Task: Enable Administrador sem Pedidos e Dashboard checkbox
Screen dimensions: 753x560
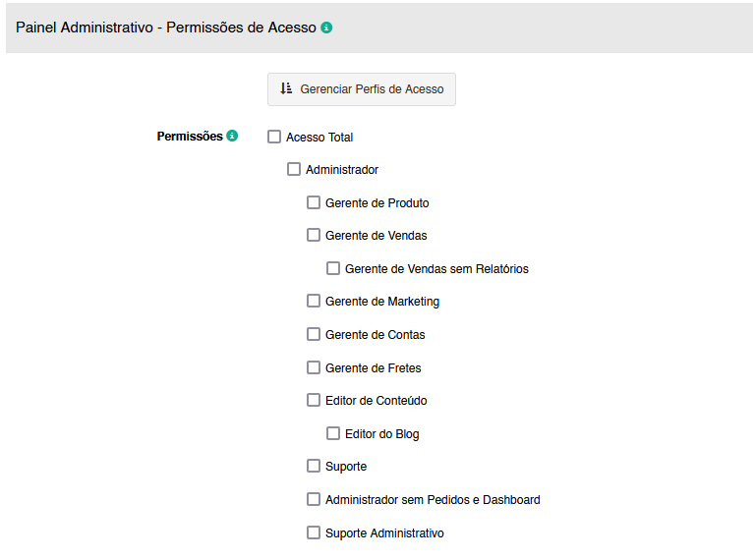Action: tap(314, 499)
